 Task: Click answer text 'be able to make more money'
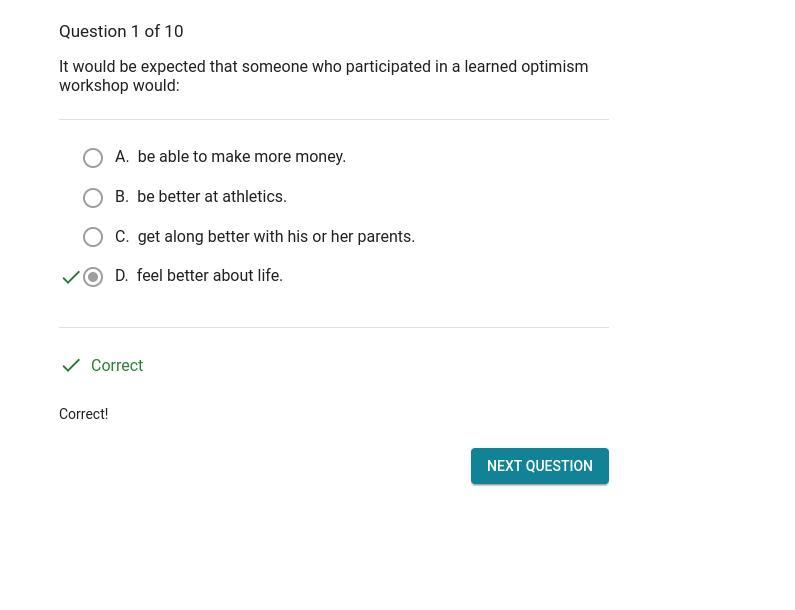pos(242,157)
